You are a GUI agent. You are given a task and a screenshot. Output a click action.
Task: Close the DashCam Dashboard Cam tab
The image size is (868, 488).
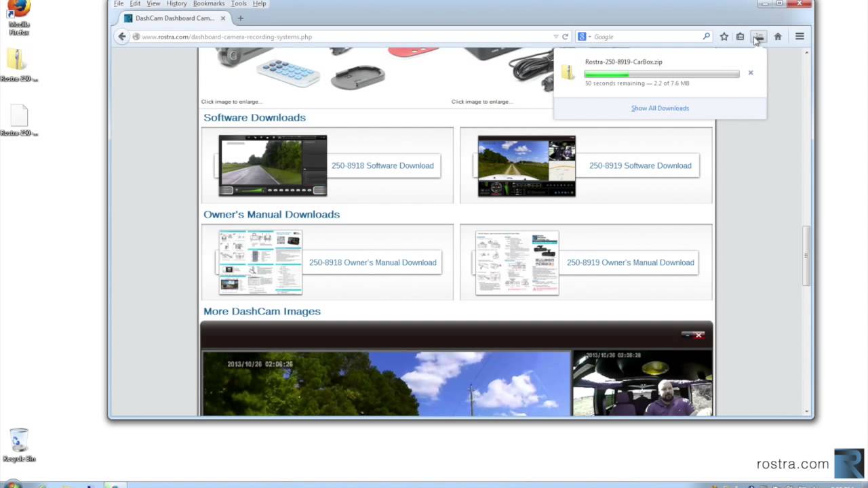pyautogui.click(x=223, y=18)
